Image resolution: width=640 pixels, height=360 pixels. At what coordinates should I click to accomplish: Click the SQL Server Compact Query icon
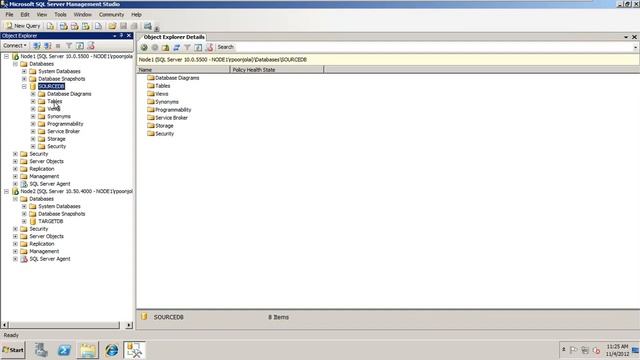click(x=98, y=26)
